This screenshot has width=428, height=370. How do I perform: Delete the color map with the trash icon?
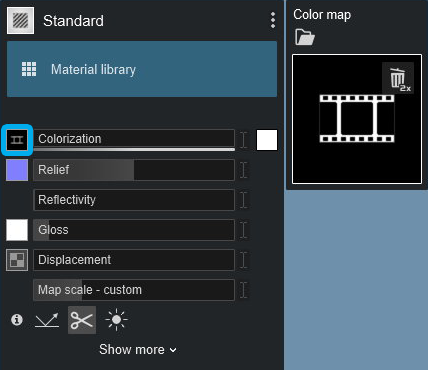pyautogui.click(x=398, y=78)
